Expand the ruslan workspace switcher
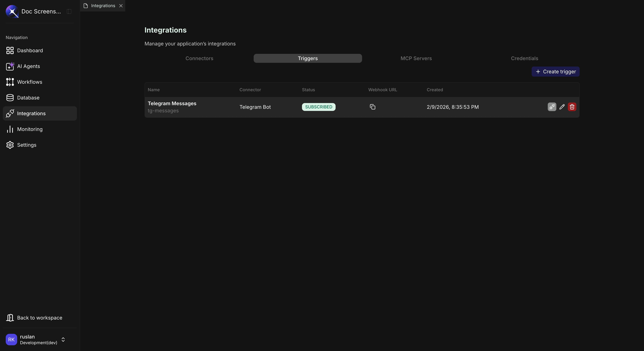This screenshot has width=644, height=351. click(x=63, y=340)
